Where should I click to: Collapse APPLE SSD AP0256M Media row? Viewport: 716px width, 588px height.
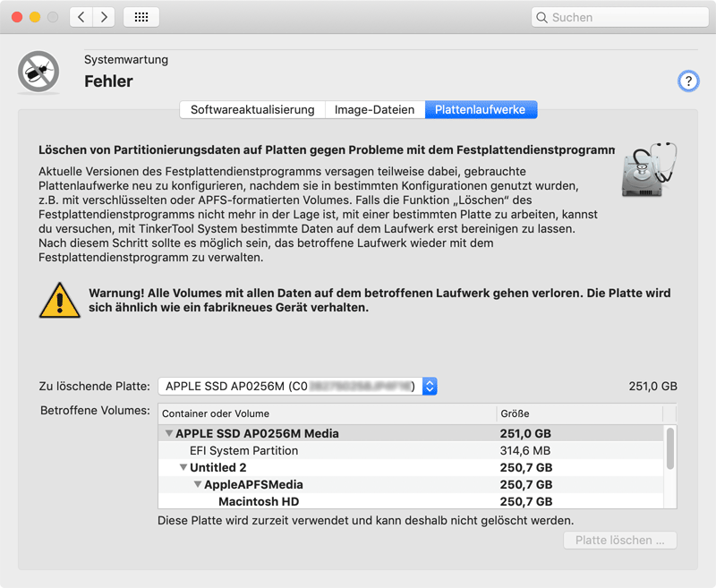pos(169,433)
